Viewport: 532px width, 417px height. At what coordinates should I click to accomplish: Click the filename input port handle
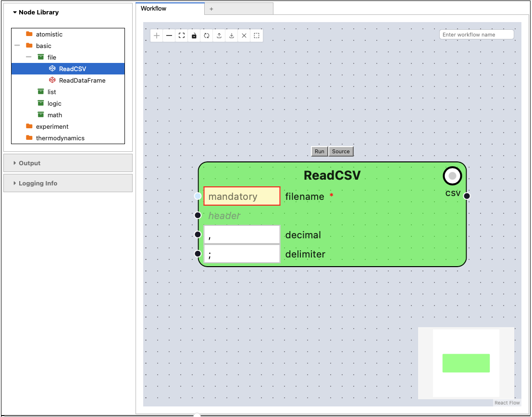pyautogui.click(x=198, y=196)
